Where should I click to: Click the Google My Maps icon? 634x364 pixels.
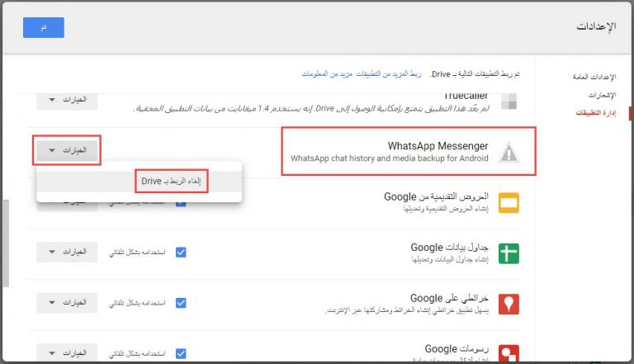509,304
